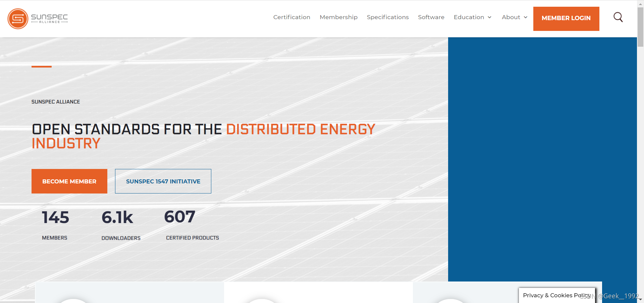The image size is (644, 303).
Task: Click the page vertical scrollbar thumb
Action: (640, 27)
